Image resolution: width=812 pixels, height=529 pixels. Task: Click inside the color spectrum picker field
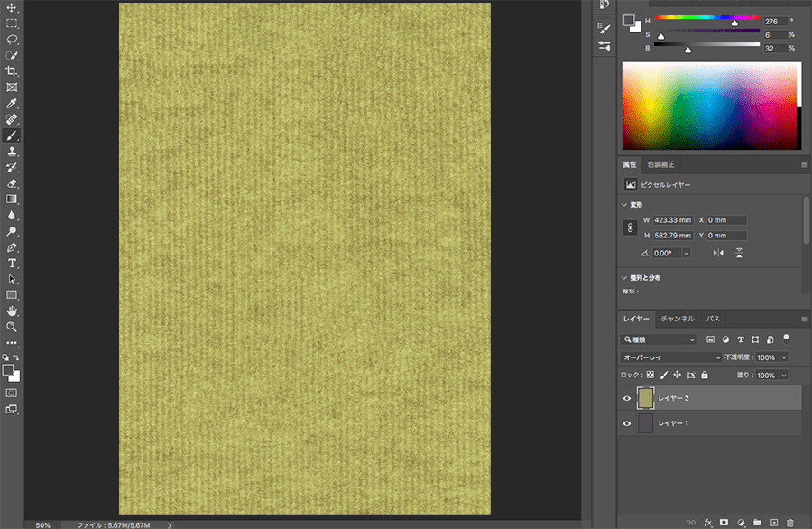pyautogui.click(x=710, y=106)
